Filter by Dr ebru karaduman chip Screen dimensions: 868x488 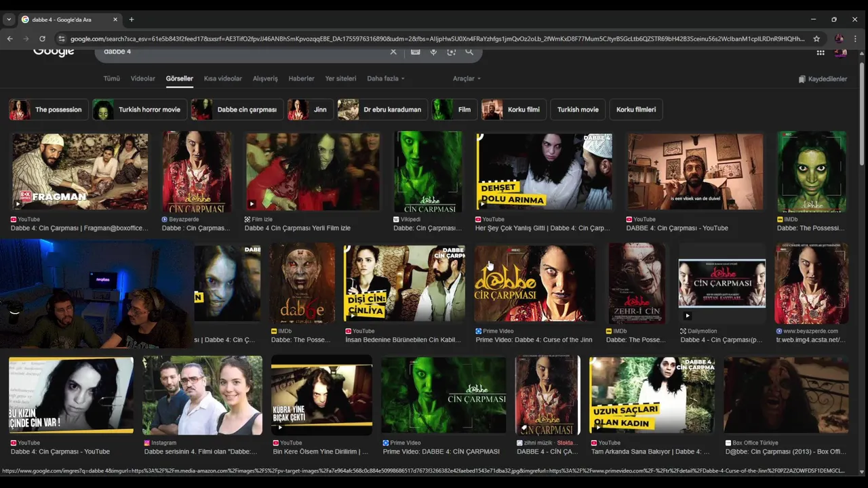[382, 109]
